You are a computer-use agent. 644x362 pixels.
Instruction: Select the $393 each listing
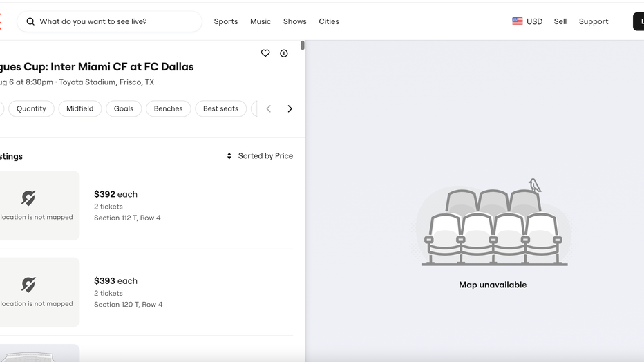[146, 292]
